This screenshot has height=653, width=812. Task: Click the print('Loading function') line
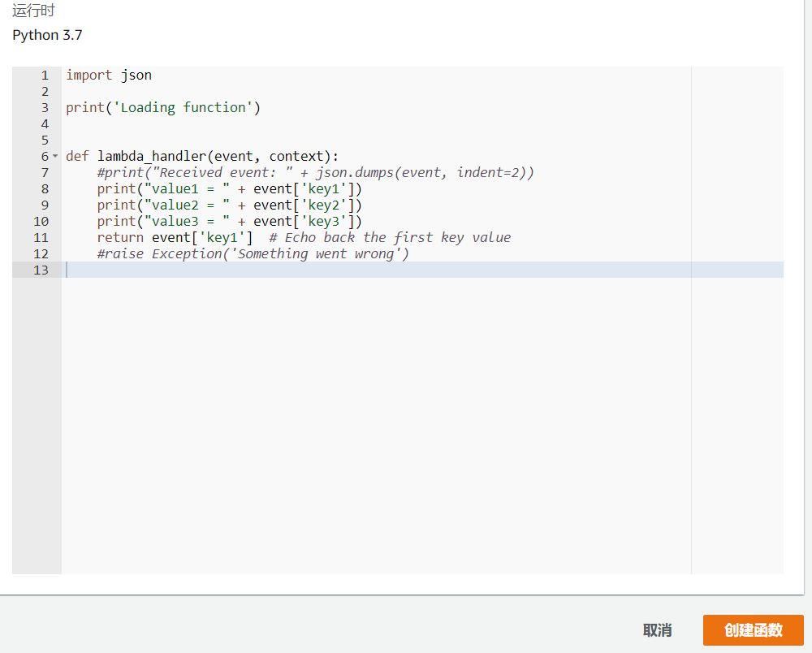[x=163, y=107]
